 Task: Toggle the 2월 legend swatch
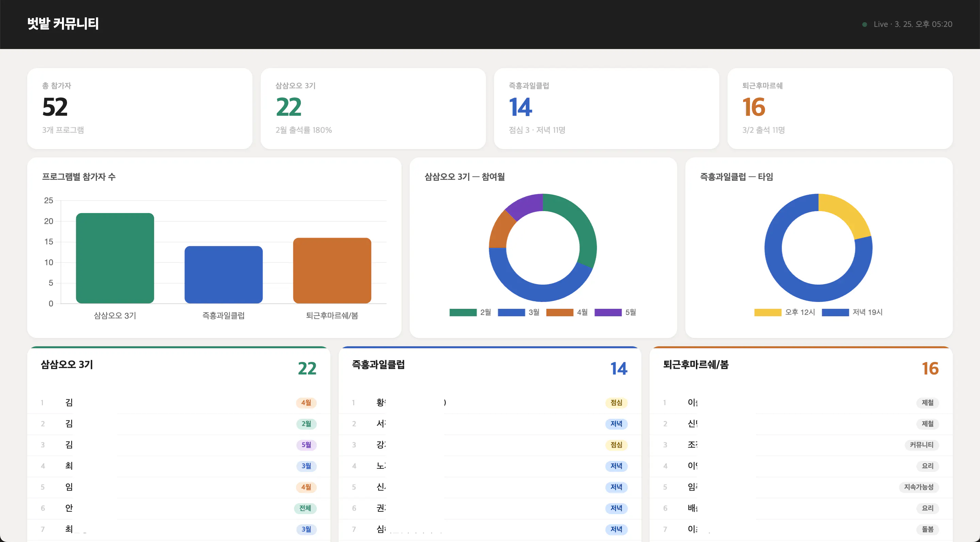[x=463, y=312]
